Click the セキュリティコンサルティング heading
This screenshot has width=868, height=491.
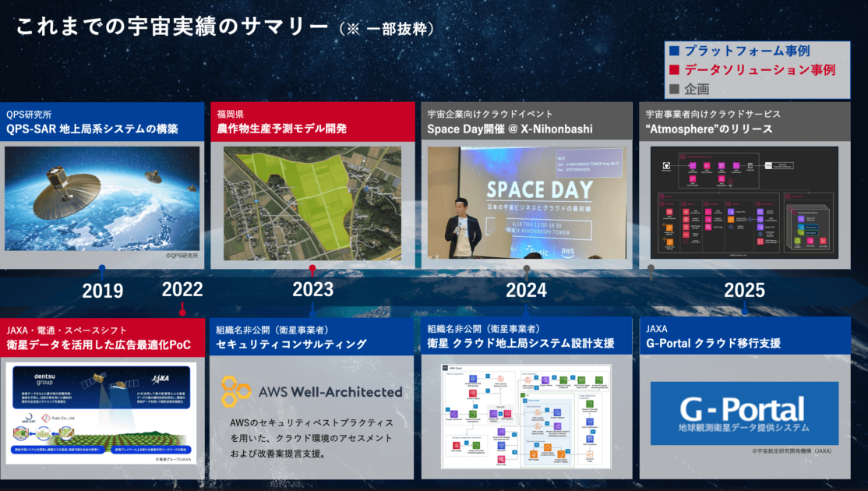click(291, 344)
